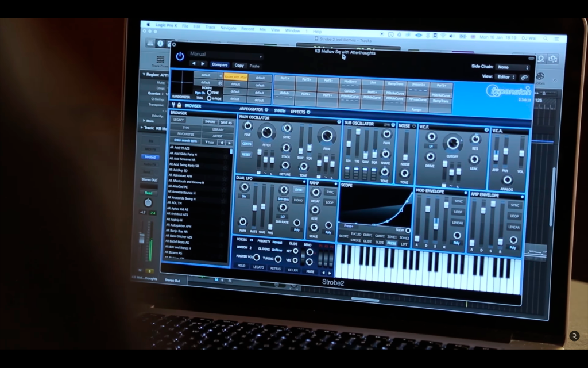Viewport: 588px width, 368px height.
Task: Toggle the Strobe2 plugin power button
Action: click(180, 56)
